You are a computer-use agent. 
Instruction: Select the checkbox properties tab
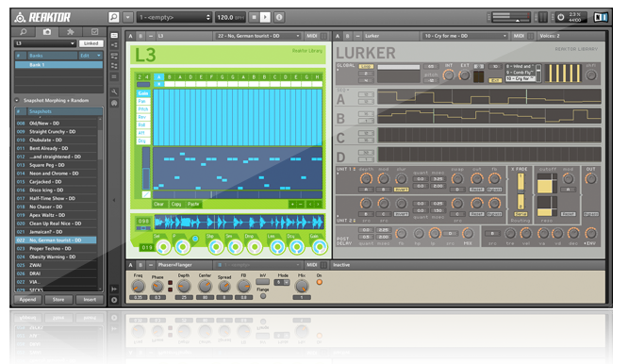coord(94,32)
